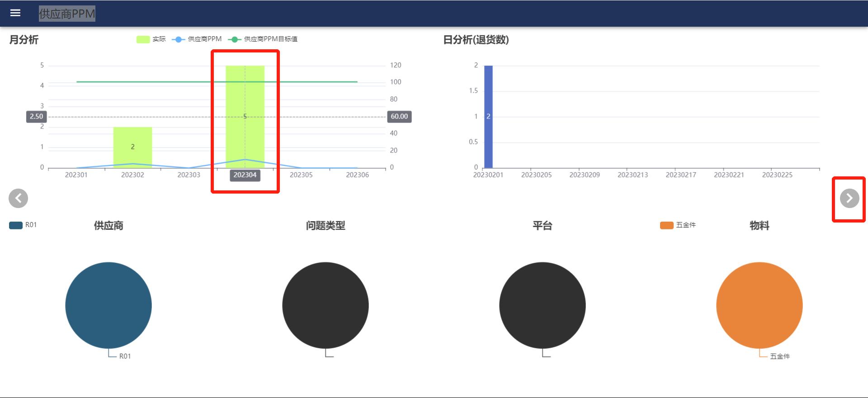The height and width of the screenshot is (398, 868).
Task: Click the 20230217 date axis label
Action: coord(681,175)
